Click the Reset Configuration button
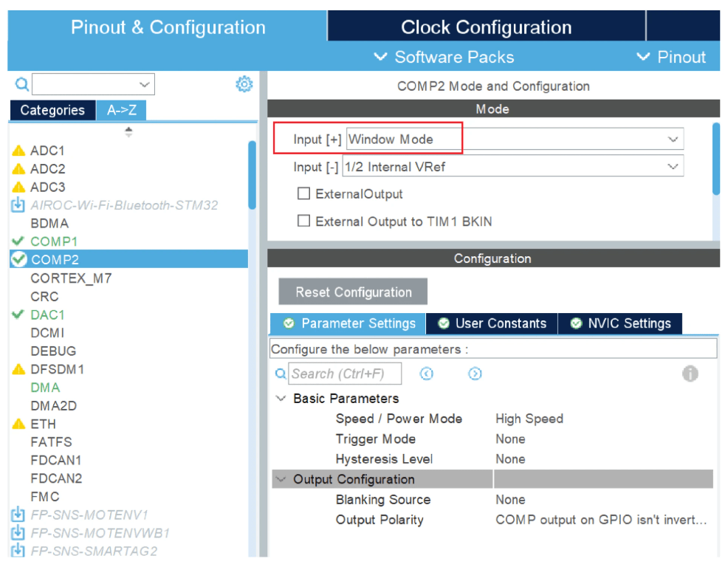This screenshot has width=728, height=567. click(x=353, y=292)
